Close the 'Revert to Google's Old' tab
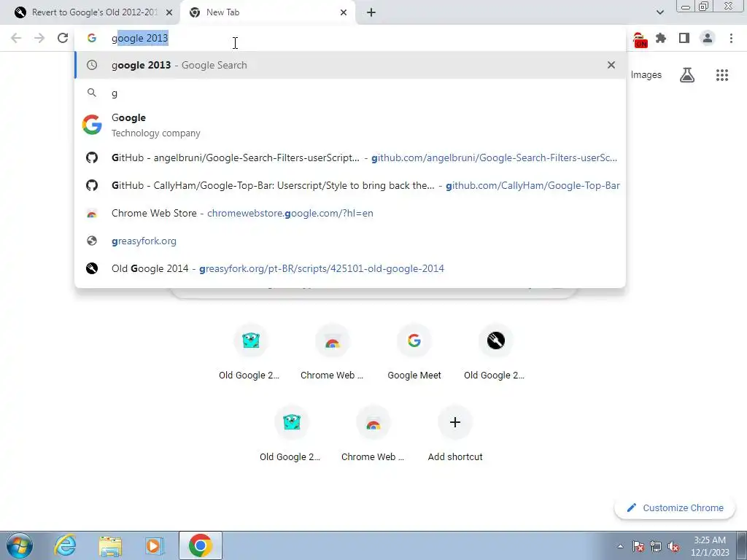Screen dimensions: 747x560 click(x=169, y=12)
